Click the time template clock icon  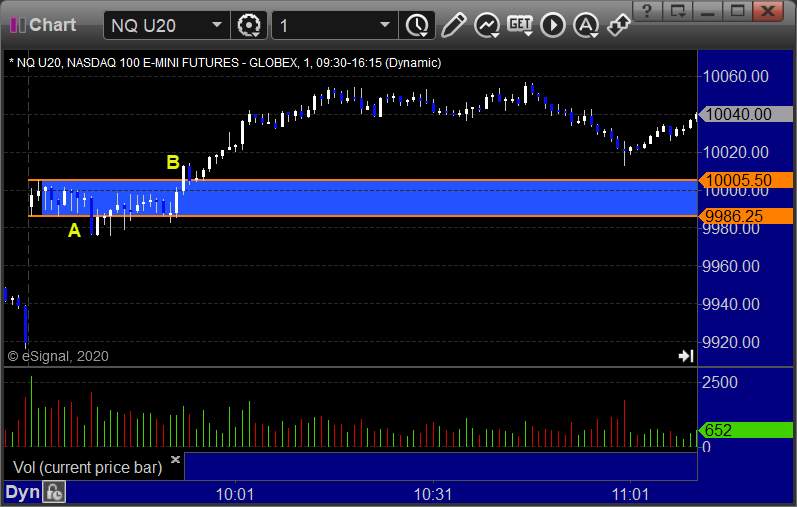tap(417, 25)
